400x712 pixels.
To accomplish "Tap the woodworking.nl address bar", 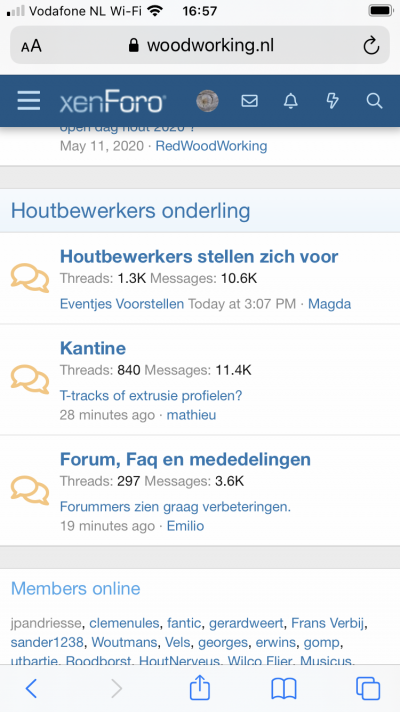I will coord(200,45).
